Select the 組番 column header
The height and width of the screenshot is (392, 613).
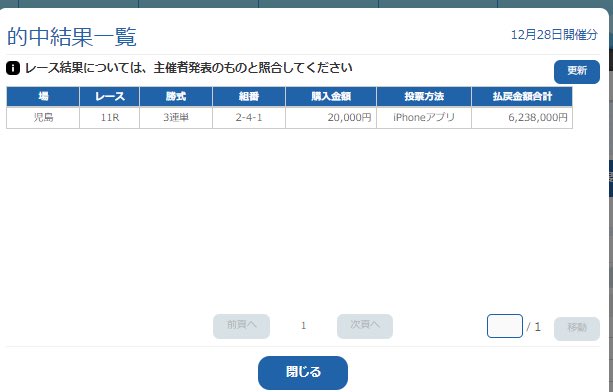pyautogui.click(x=249, y=97)
